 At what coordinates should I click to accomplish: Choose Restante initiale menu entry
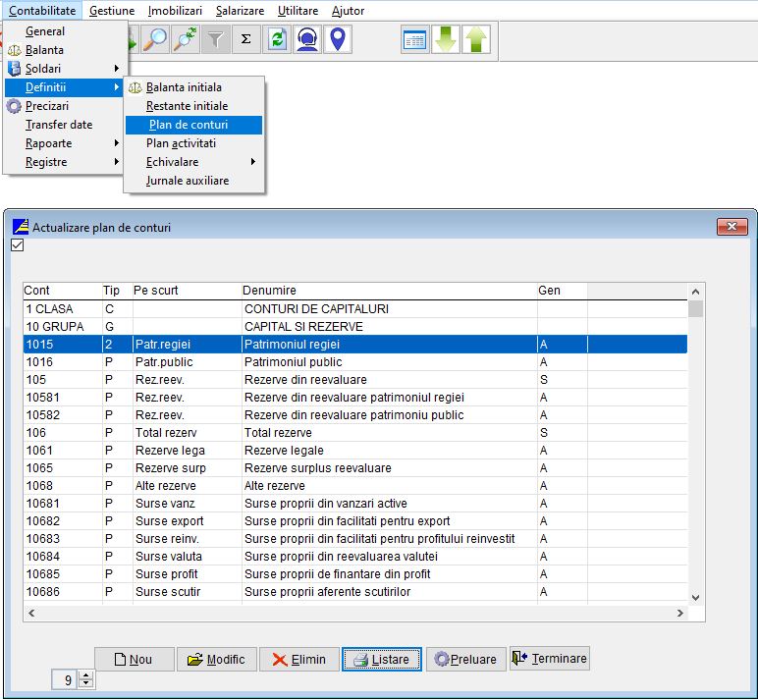(193, 106)
